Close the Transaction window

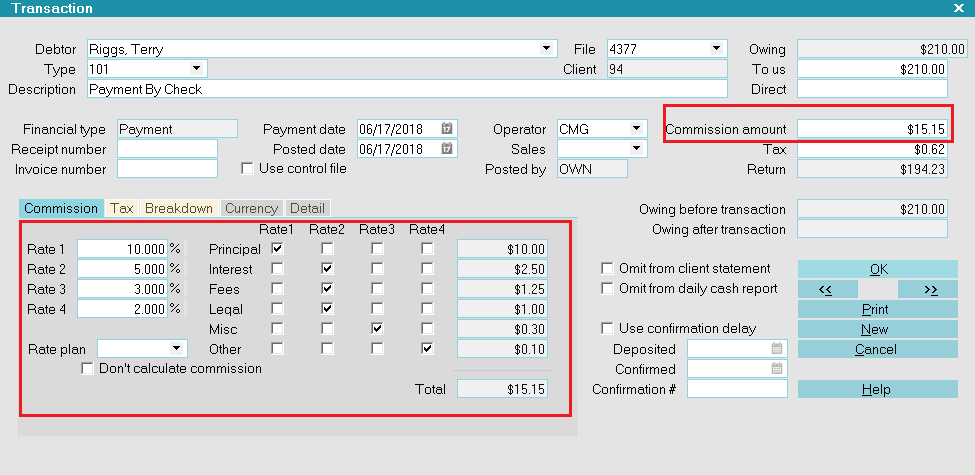click(x=958, y=8)
